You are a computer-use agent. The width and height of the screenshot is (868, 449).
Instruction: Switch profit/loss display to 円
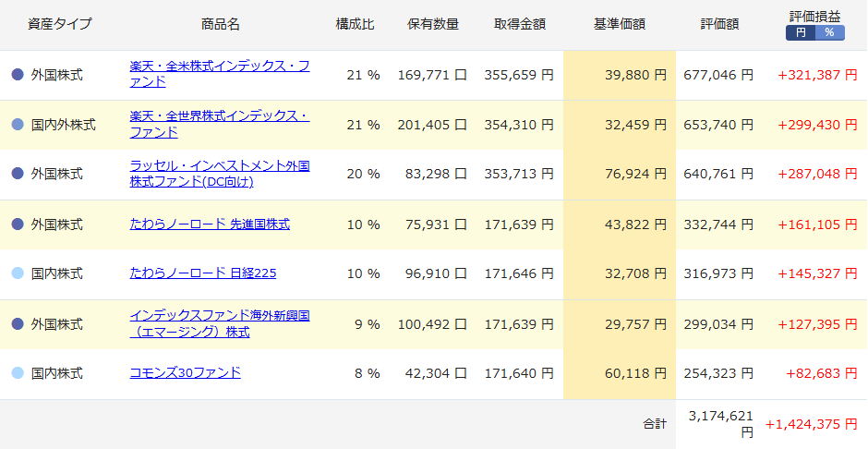(800, 32)
